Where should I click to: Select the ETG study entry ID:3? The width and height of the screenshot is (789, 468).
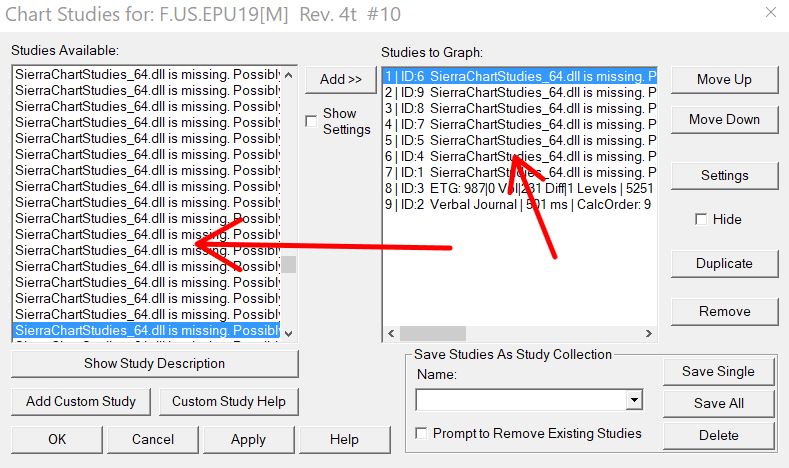(518, 188)
